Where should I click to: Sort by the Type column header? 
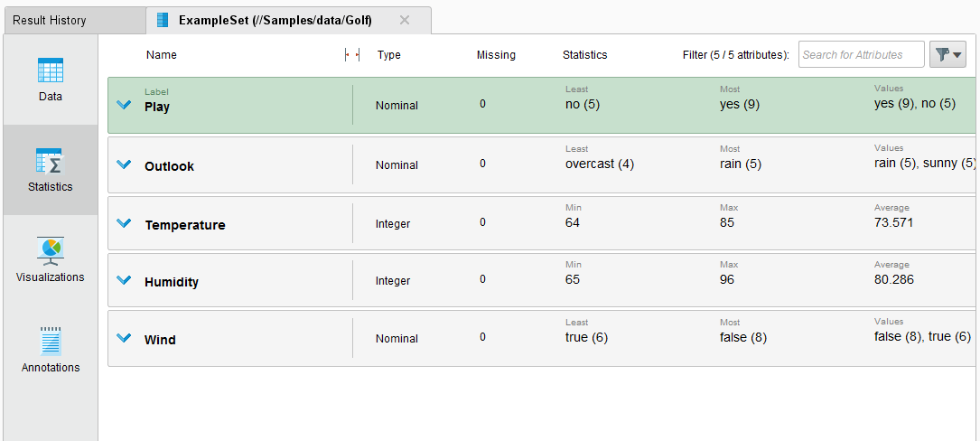click(x=389, y=55)
